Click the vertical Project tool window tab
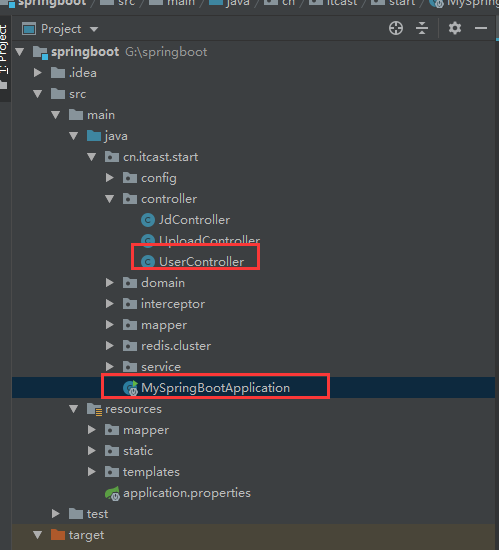499x550 pixels. (4, 49)
